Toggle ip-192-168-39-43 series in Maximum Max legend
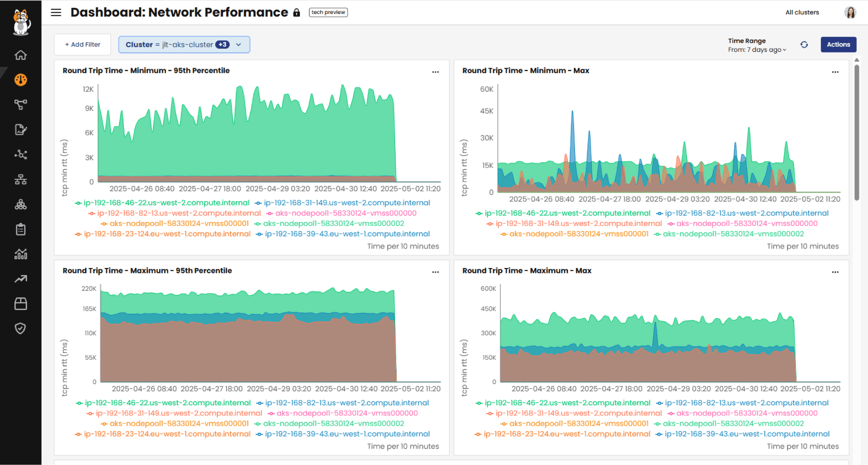868x465 pixels. [743, 434]
